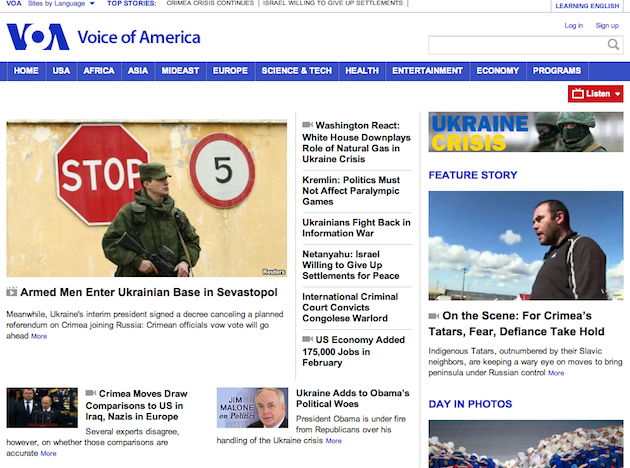
Task: Click More link under Crimea comparisons story
Action: (48, 454)
